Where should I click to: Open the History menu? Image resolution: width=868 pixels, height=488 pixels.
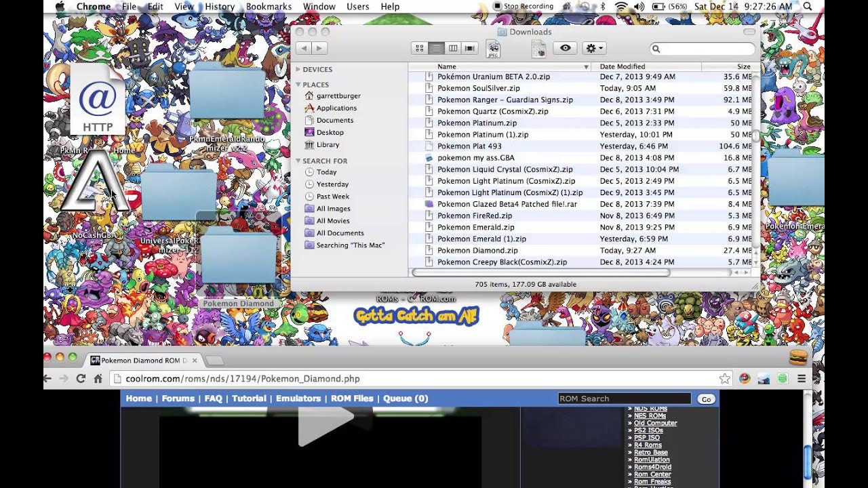click(220, 6)
